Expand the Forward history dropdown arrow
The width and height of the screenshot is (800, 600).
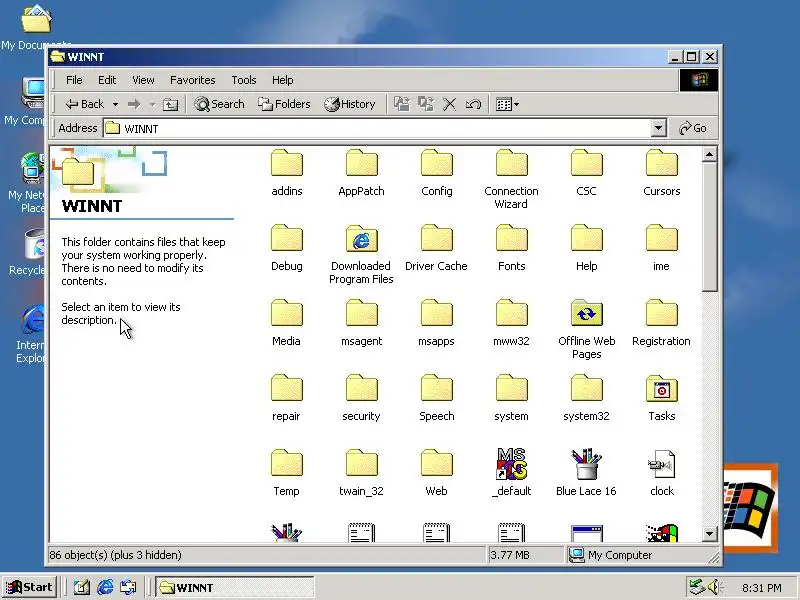(152, 105)
